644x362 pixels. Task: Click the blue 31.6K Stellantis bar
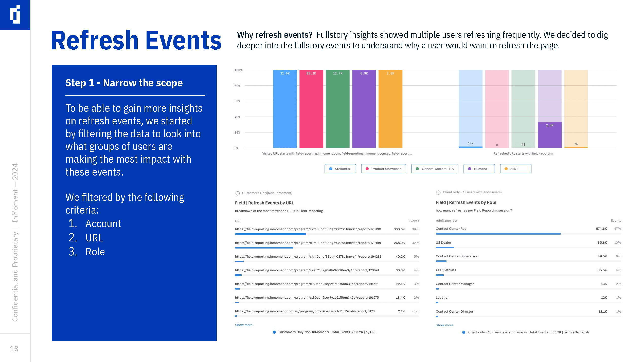point(285,109)
